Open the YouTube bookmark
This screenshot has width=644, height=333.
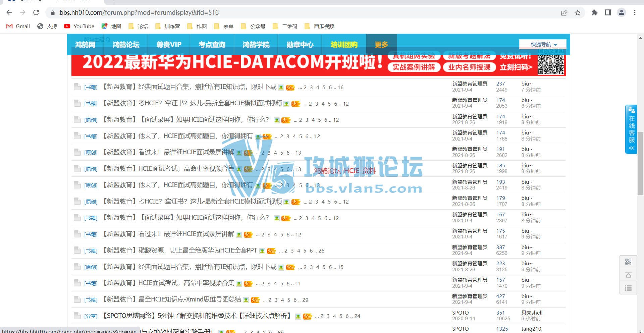click(x=79, y=26)
